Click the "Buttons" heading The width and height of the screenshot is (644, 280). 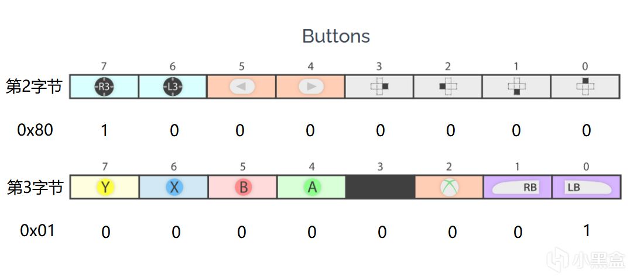pos(335,36)
